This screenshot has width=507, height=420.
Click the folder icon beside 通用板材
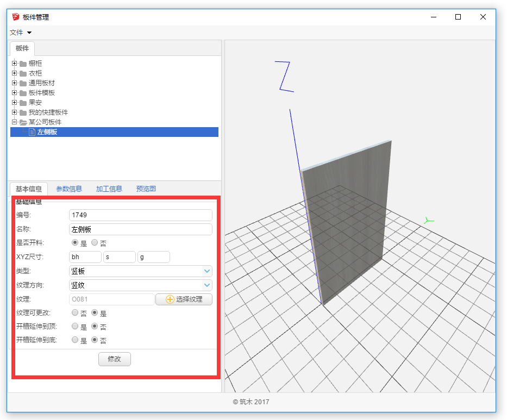pyautogui.click(x=23, y=83)
